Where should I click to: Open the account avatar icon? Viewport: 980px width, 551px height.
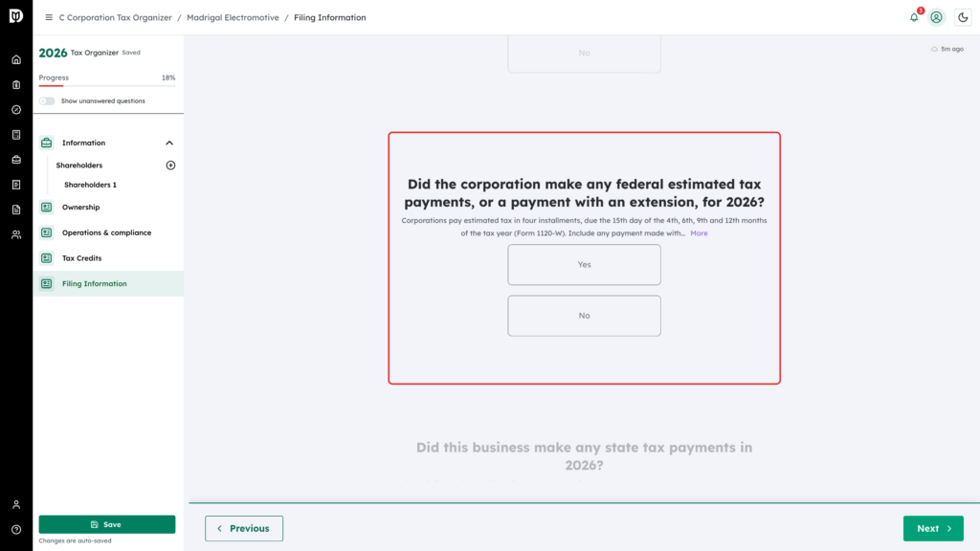pyautogui.click(x=936, y=17)
